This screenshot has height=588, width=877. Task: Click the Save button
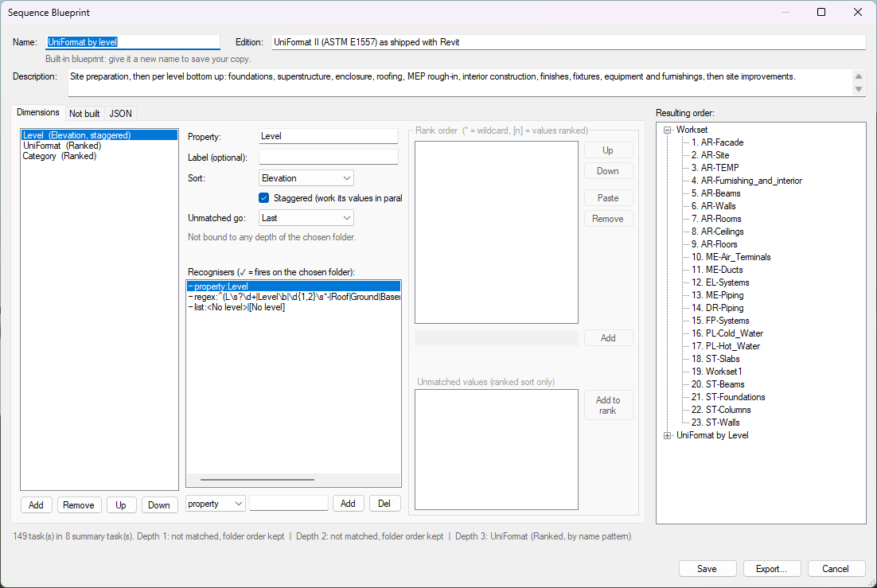click(707, 568)
